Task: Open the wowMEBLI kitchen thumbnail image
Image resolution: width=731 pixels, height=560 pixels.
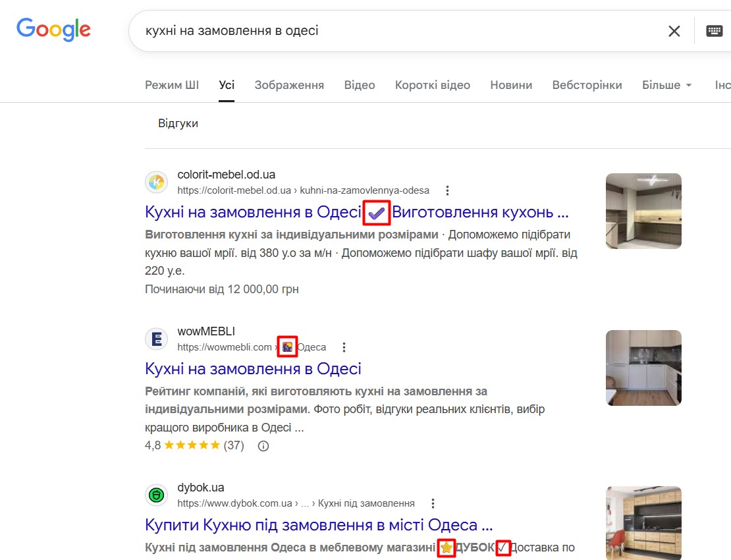Action: [x=643, y=368]
